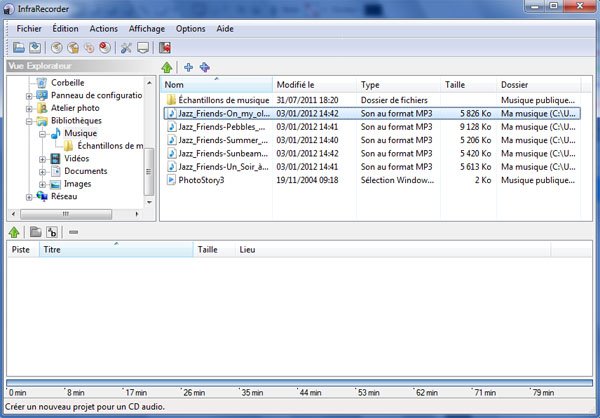Select the Jazz_Friends-Sunbeam... file
The height and width of the screenshot is (418, 600).
(371, 153)
